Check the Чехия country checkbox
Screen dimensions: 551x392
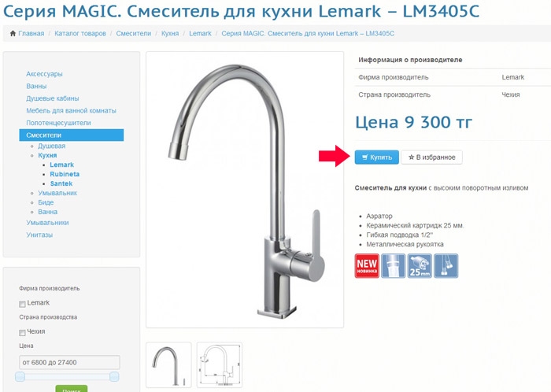[x=22, y=333]
